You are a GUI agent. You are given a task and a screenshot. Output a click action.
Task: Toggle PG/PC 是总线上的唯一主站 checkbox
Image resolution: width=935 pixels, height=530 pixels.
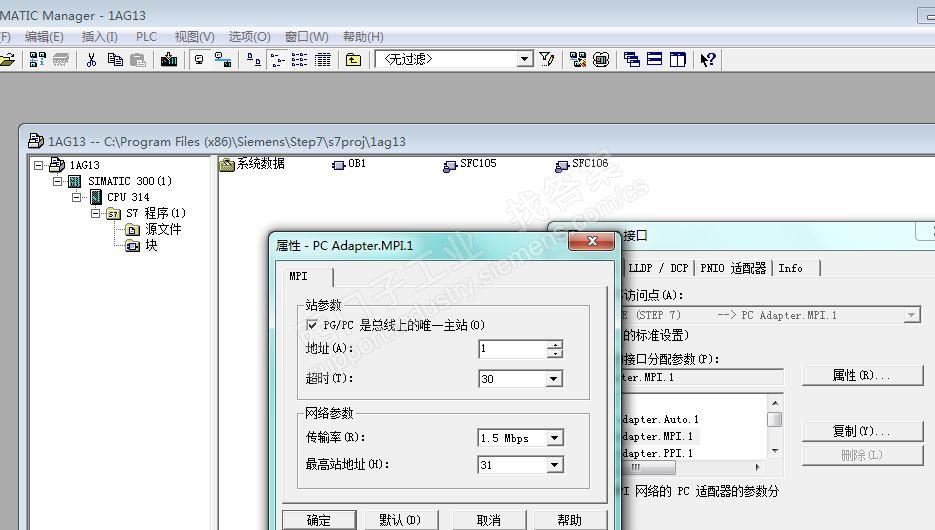pyautogui.click(x=311, y=325)
